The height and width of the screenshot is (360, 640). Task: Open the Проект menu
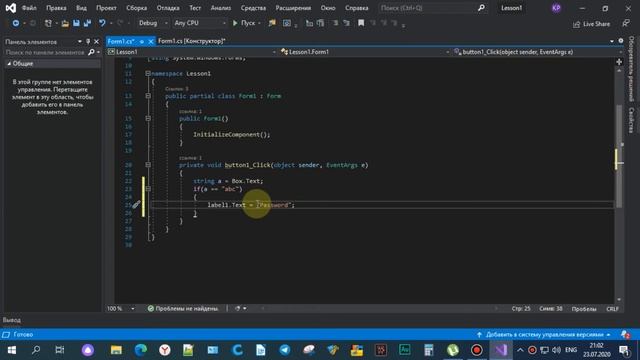pos(106,8)
